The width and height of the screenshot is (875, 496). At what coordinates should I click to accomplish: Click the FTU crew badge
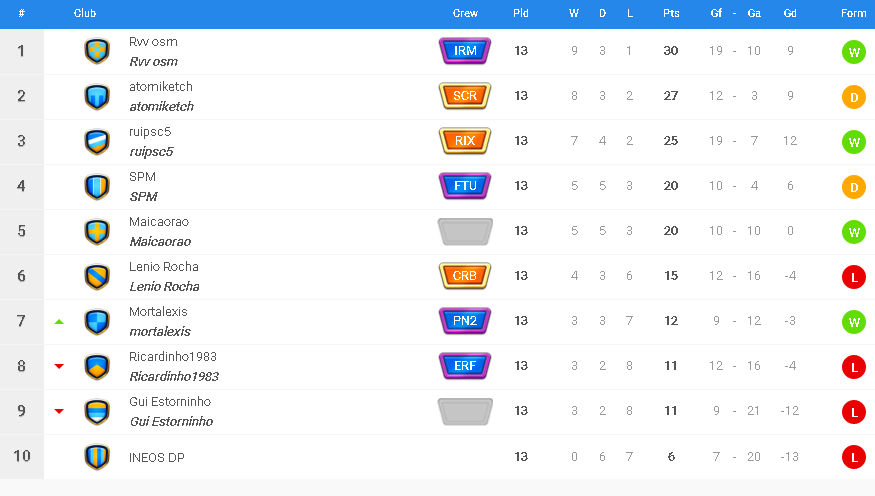pos(465,186)
